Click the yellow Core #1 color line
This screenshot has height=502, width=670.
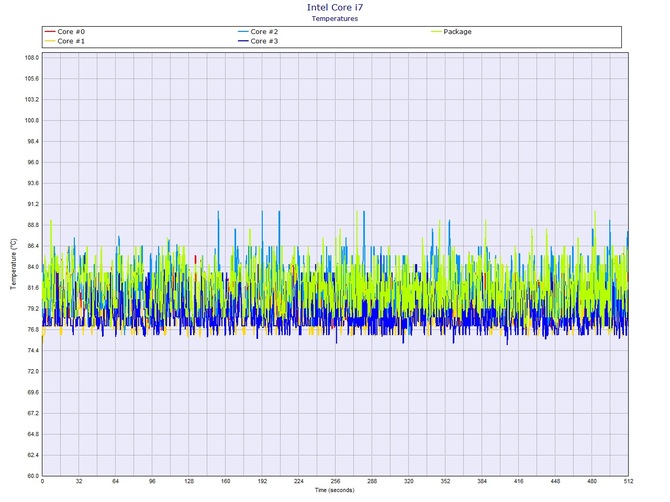[x=50, y=41]
